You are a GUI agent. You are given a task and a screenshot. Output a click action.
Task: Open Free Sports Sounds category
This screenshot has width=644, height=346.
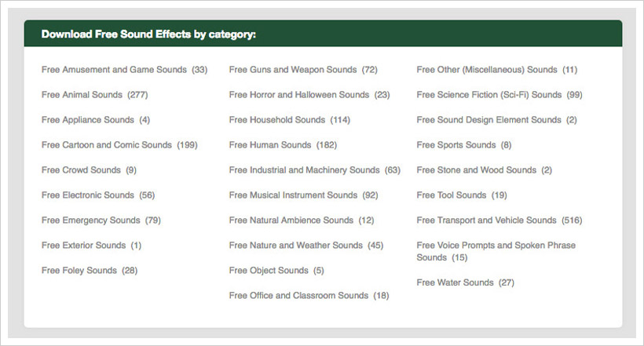456,145
